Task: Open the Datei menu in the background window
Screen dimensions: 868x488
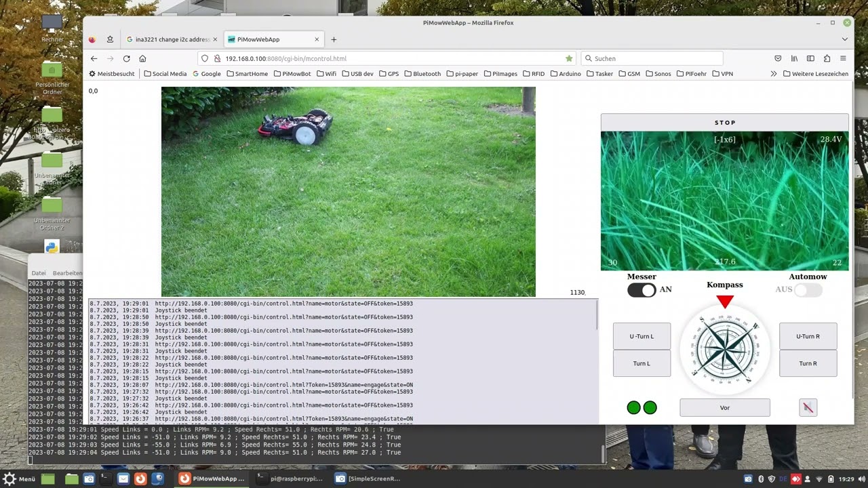Action: [39, 273]
